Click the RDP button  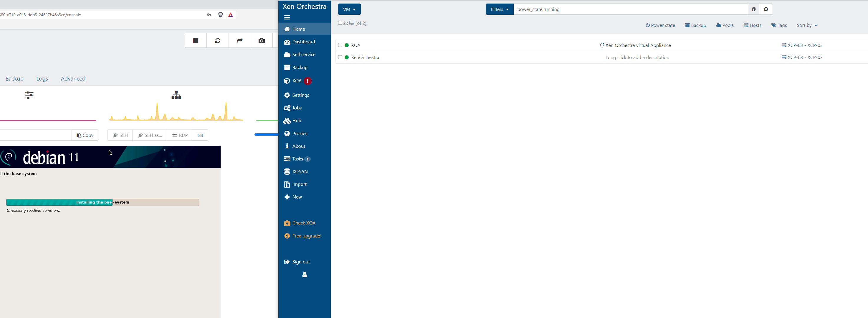pyautogui.click(x=180, y=135)
